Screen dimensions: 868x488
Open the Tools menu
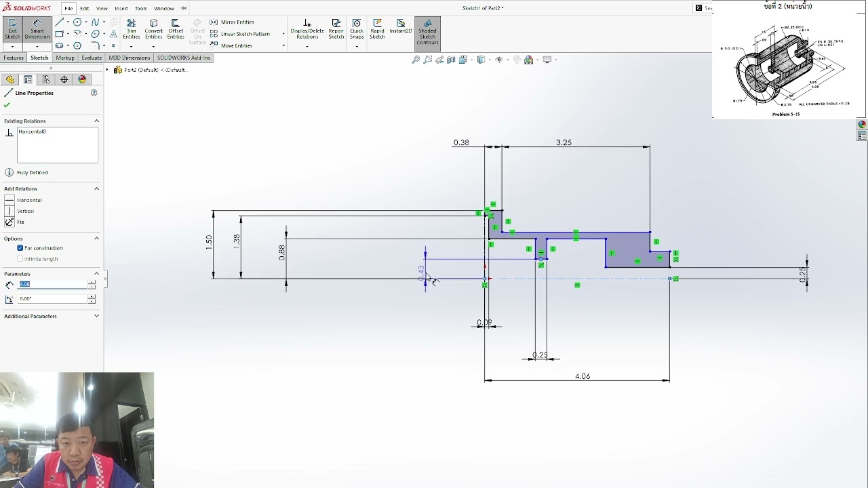pos(140,8)
